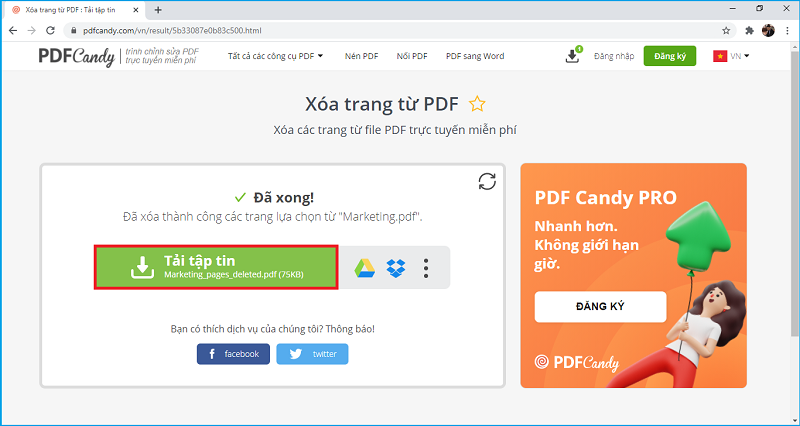Screen dimensions: 800x426
Task: Add tool to favorites with yellow star
Action: [x=477, y=104]
